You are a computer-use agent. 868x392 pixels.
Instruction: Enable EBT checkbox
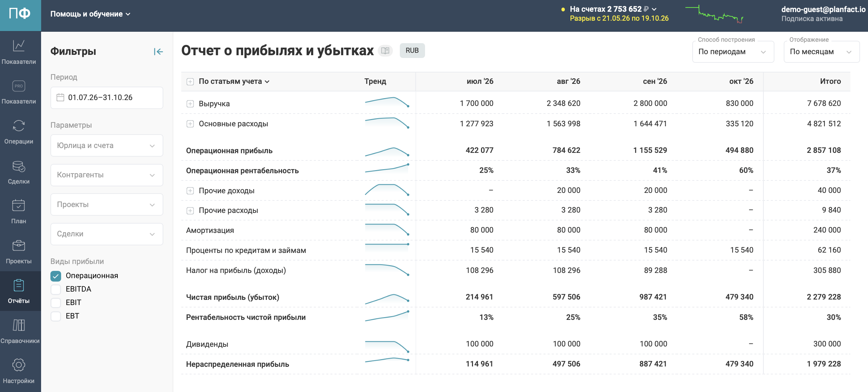(56, 316)
